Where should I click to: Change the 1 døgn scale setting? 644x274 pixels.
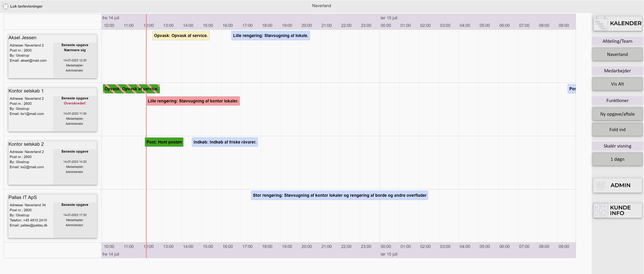617,159
